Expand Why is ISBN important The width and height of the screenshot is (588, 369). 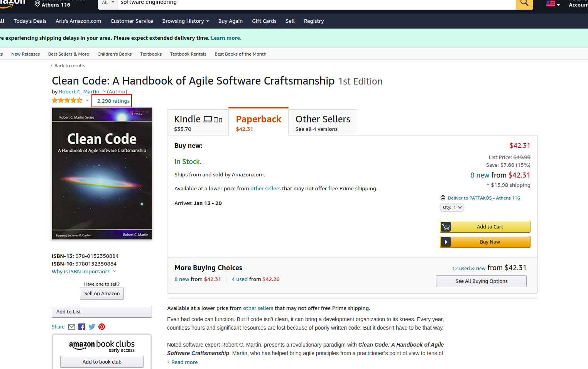[x=83, y=272]
